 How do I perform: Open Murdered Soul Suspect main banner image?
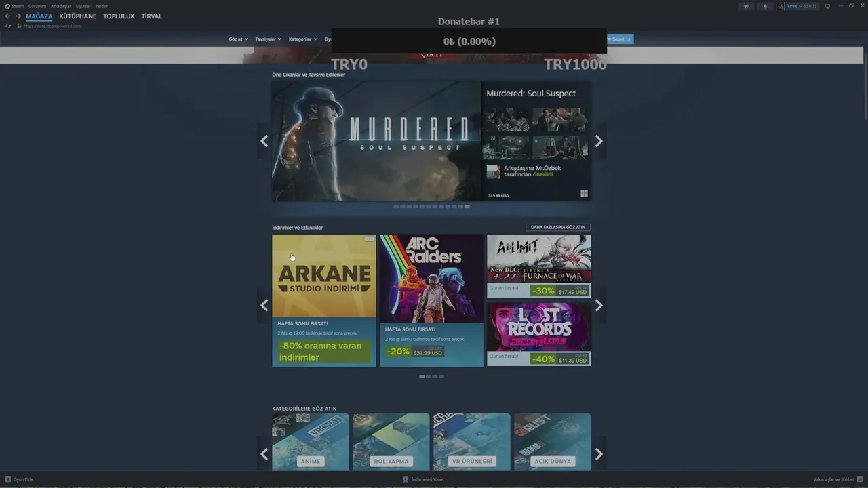376,141
